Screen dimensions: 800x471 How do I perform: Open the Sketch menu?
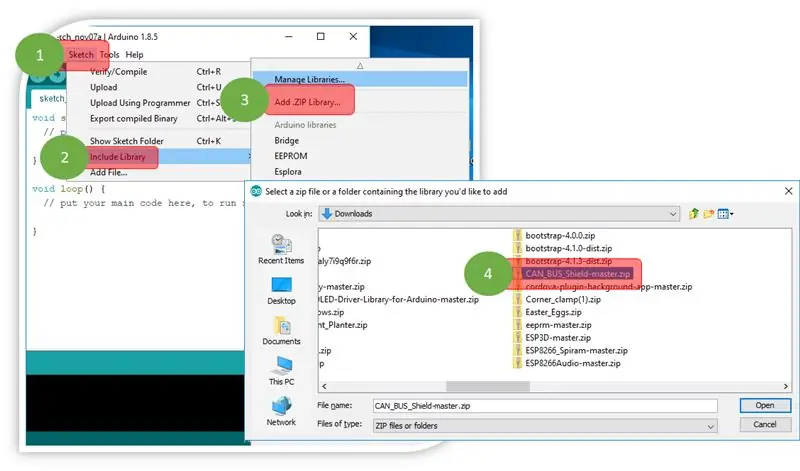(81, 55)
